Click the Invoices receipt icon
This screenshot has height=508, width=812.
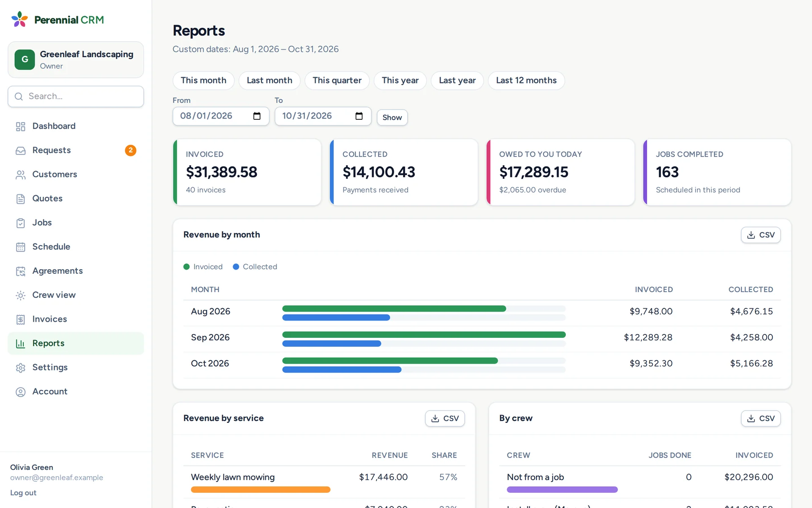tap(20, 320)
